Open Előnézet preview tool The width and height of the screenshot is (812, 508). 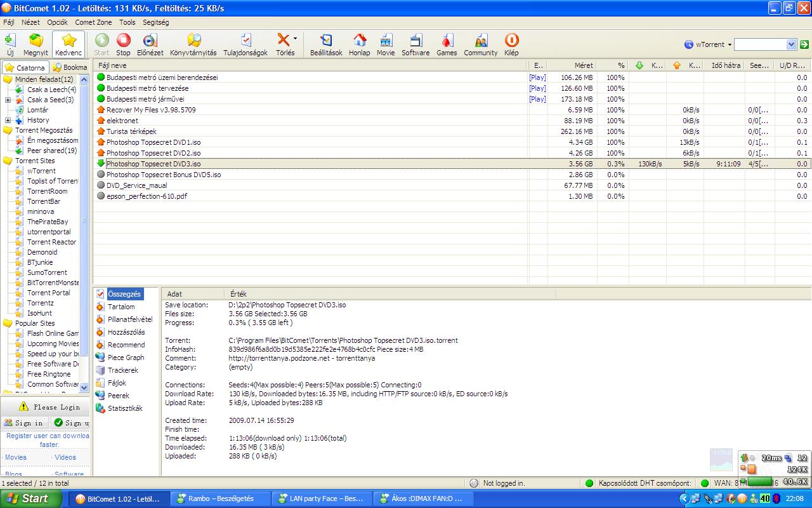150,44
